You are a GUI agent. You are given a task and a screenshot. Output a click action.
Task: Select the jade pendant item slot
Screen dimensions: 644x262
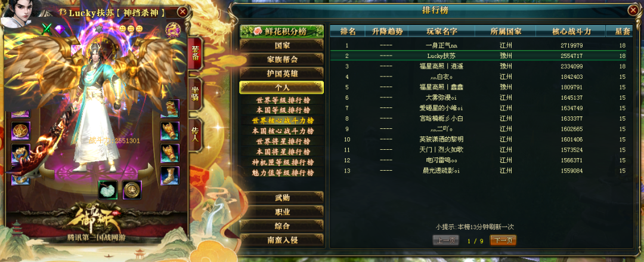pos(108,190)
